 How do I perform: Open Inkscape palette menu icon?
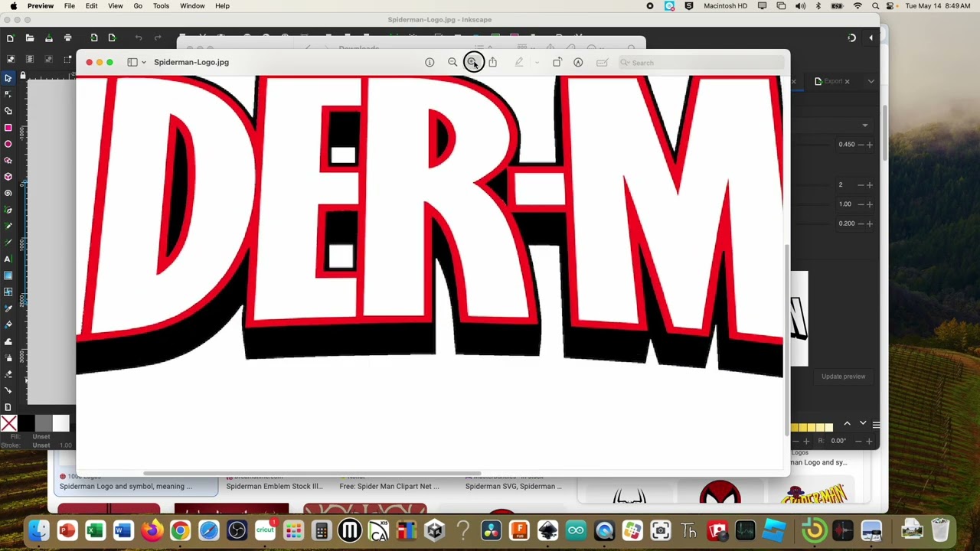tap(876, 424)
